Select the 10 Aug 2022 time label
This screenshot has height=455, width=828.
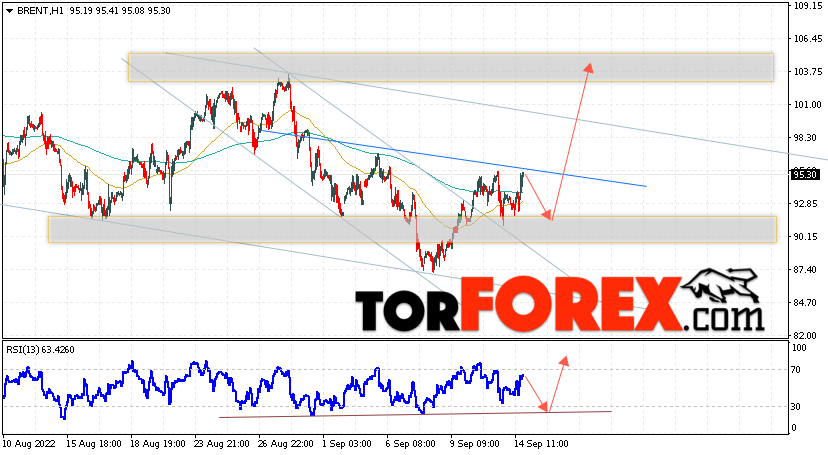click(x=29, y=444)
